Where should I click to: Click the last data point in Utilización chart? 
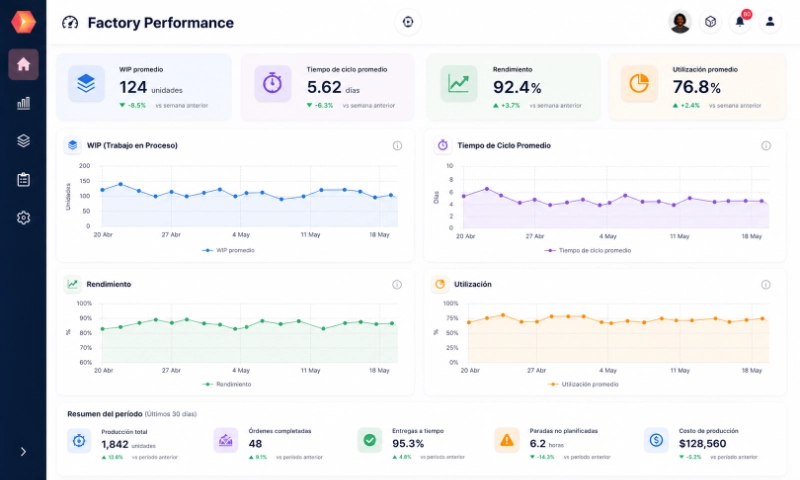coord(762,319)
